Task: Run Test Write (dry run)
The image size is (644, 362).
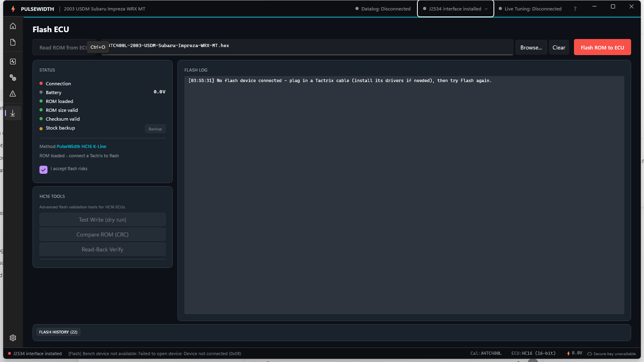Action: 102,220
